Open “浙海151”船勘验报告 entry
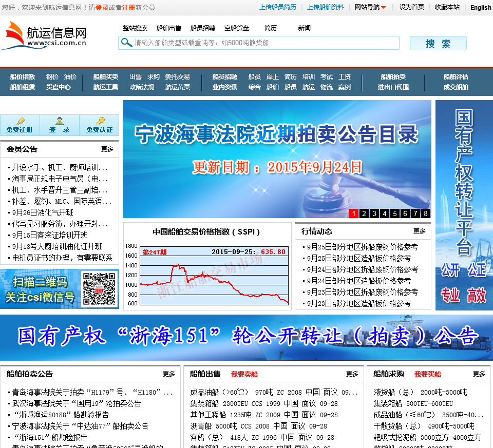The height and width of the screenshot is (448, 493). (51, 437)
